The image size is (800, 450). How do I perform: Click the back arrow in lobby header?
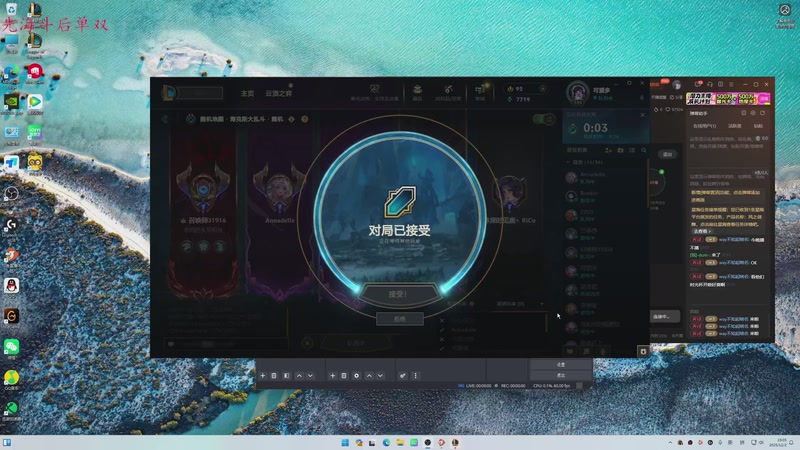click(166, 119)
